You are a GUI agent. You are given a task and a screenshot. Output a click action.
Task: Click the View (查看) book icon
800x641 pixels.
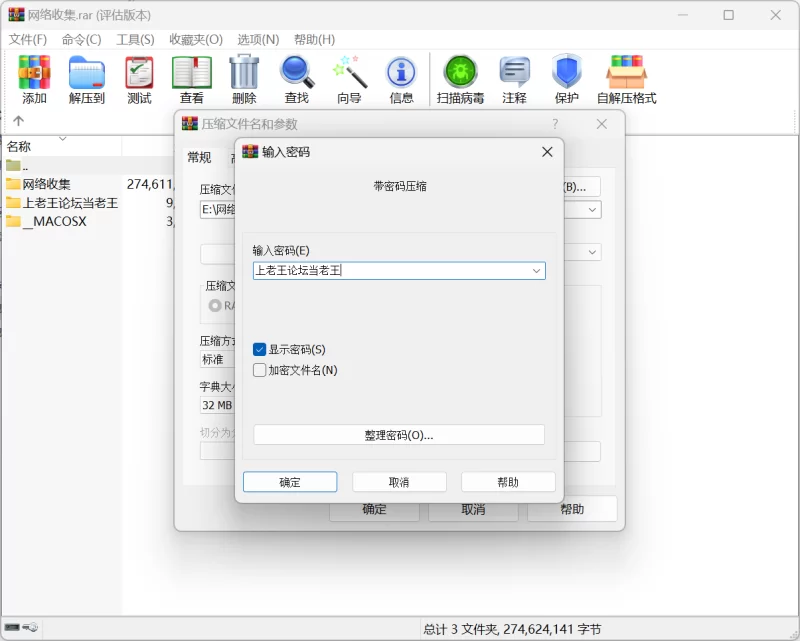[x=192, y=79]
